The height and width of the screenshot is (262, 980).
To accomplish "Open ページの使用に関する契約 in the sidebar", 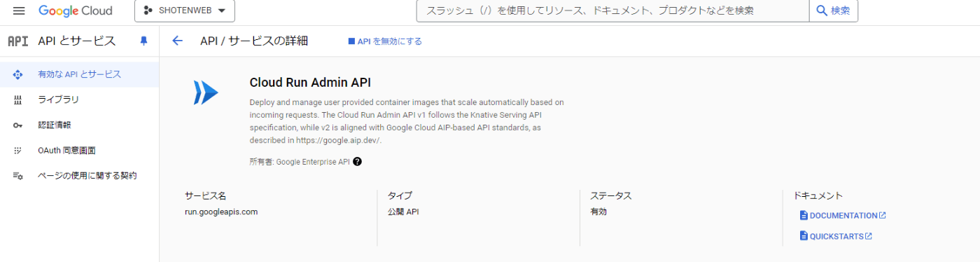I will [x=79, y=175].
